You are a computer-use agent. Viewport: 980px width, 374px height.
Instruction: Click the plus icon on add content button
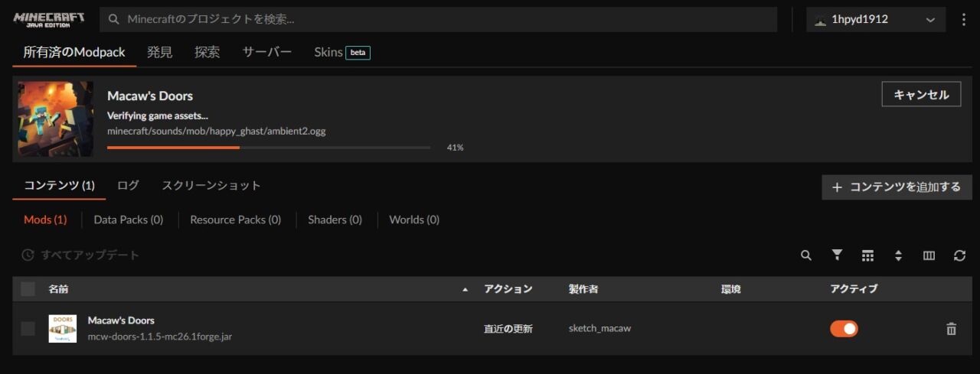point(837,187)
